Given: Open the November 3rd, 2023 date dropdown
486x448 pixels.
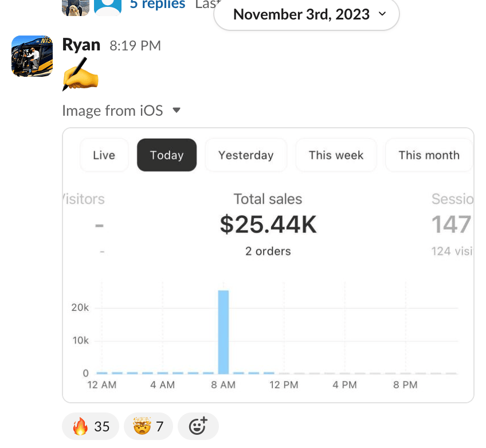Looking at the screenshot, I should point(301,14).
